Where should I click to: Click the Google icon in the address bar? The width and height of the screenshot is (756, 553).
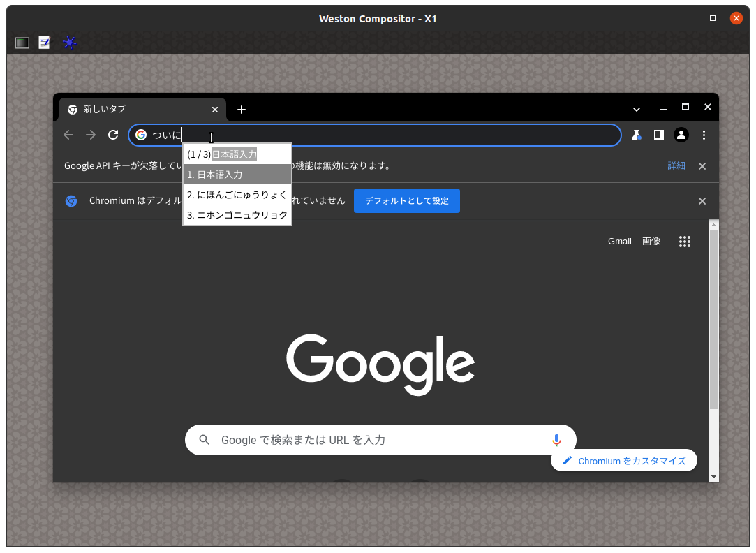click(141, 135)
